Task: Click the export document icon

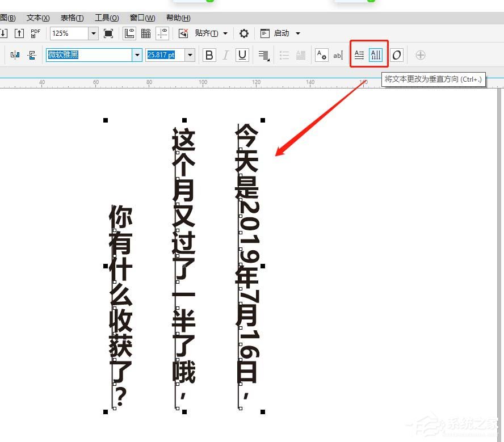Action: pyautogui.click(x=19, y=33)
